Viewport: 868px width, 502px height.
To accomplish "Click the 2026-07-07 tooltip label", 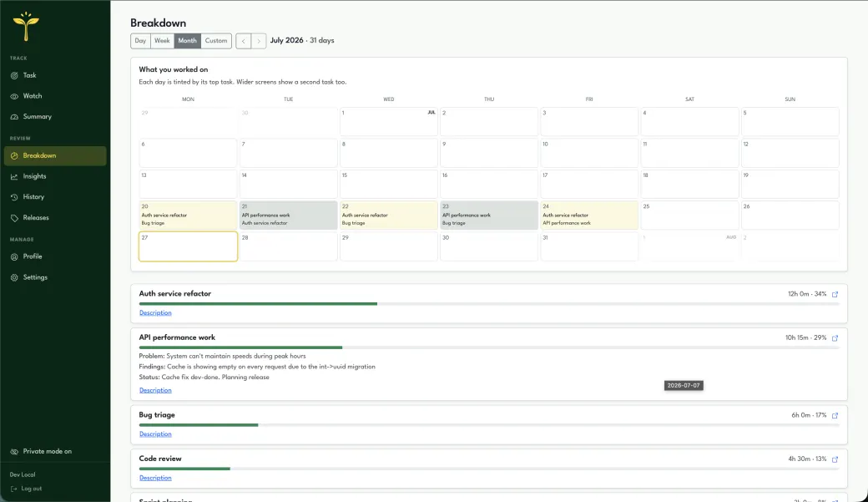I will point(684,386).
